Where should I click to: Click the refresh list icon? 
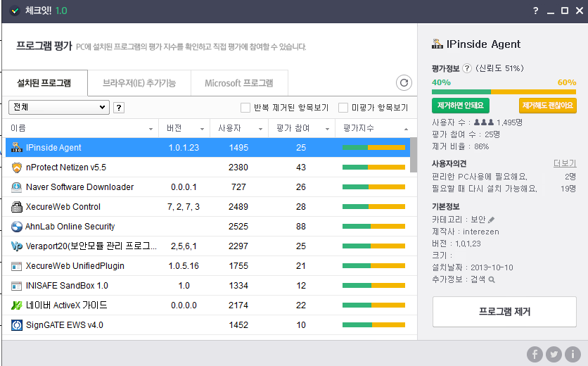click(404, 82)
